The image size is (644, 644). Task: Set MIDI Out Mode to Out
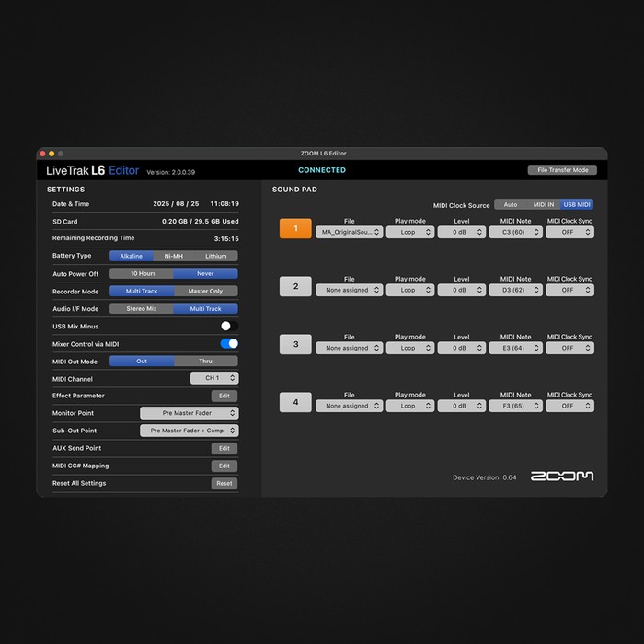click(142, 361)
